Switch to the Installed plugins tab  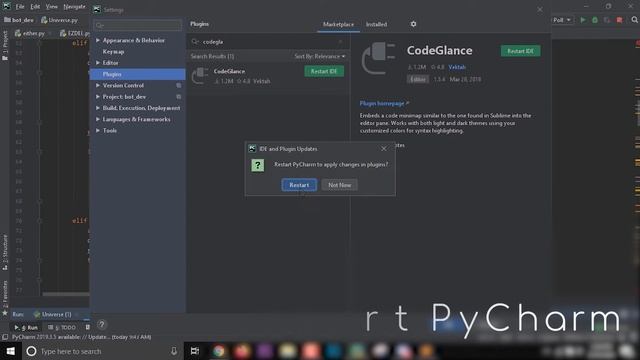click(x=376, y=24)
